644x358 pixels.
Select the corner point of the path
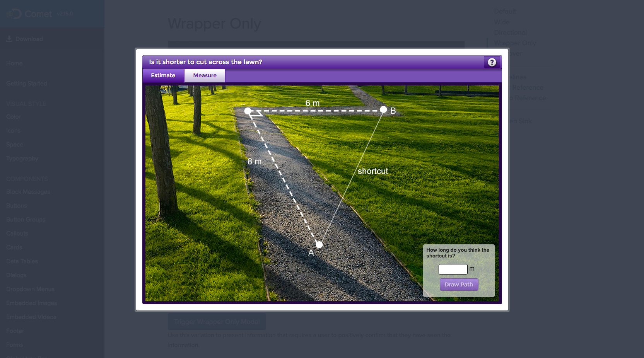coord(248,111)
